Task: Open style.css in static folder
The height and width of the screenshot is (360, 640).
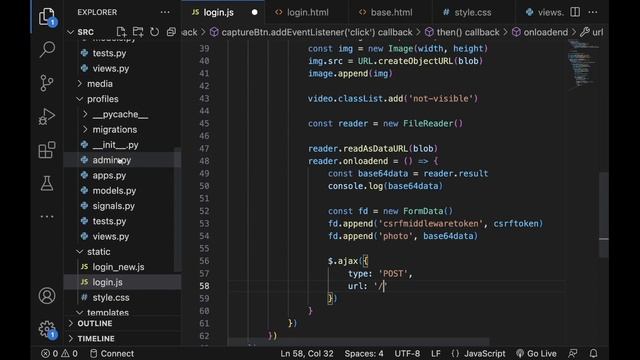Action: click(111, 297)
